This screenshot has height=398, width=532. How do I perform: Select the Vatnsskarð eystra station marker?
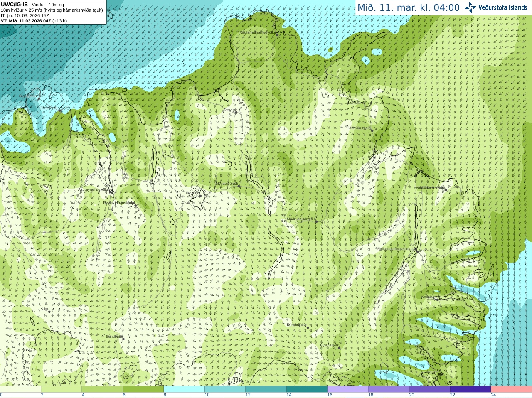446,190
